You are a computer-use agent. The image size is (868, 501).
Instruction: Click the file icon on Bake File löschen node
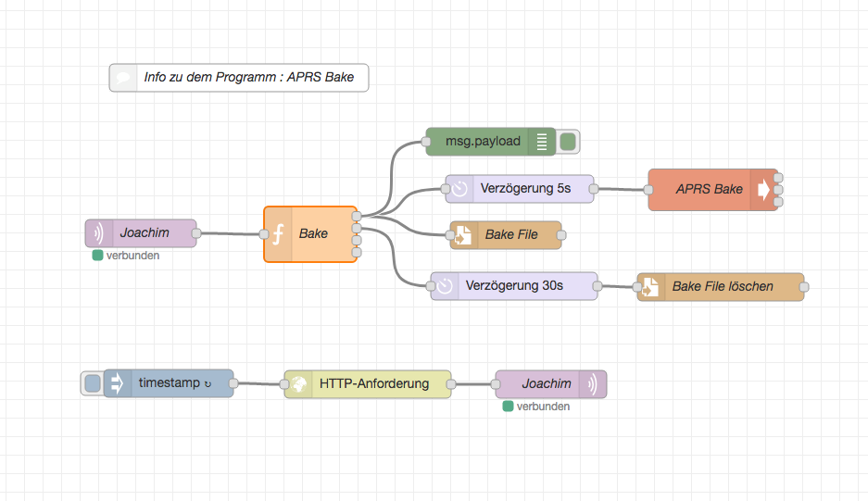tap(651, 287)
